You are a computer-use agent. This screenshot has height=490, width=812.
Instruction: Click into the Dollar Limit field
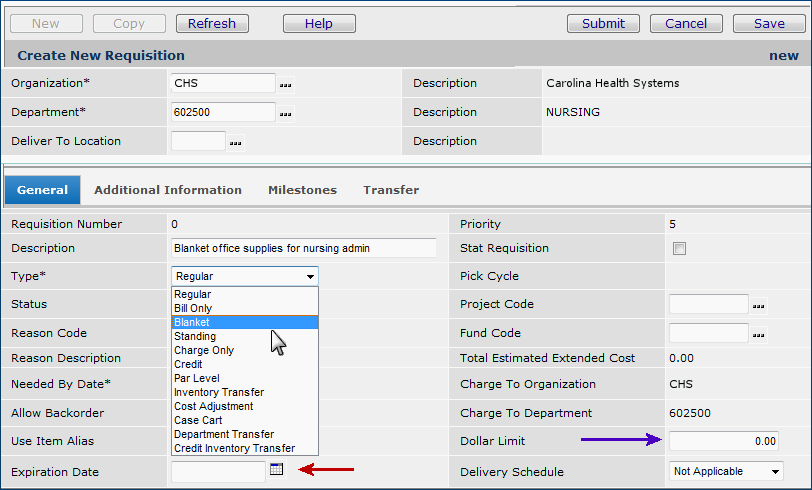pos(723,441)
